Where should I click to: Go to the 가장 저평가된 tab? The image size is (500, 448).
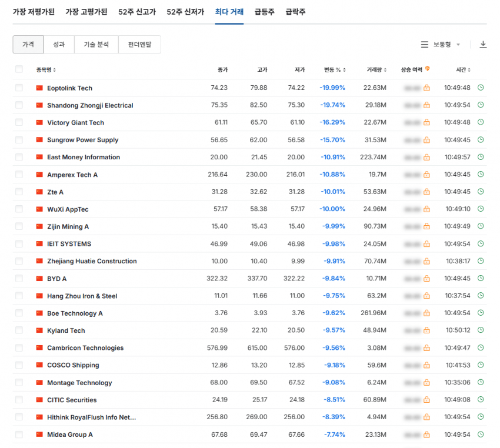coord(34,12)
